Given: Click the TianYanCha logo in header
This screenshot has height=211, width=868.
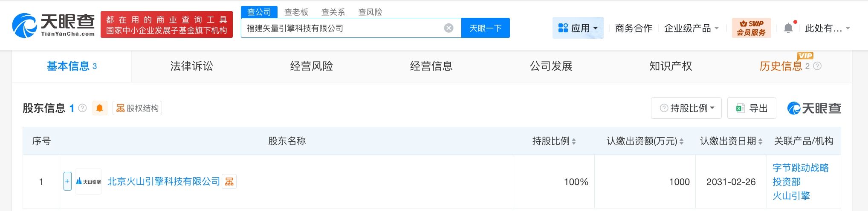Looking at the screenshot, I should click(x=54, y=25).
